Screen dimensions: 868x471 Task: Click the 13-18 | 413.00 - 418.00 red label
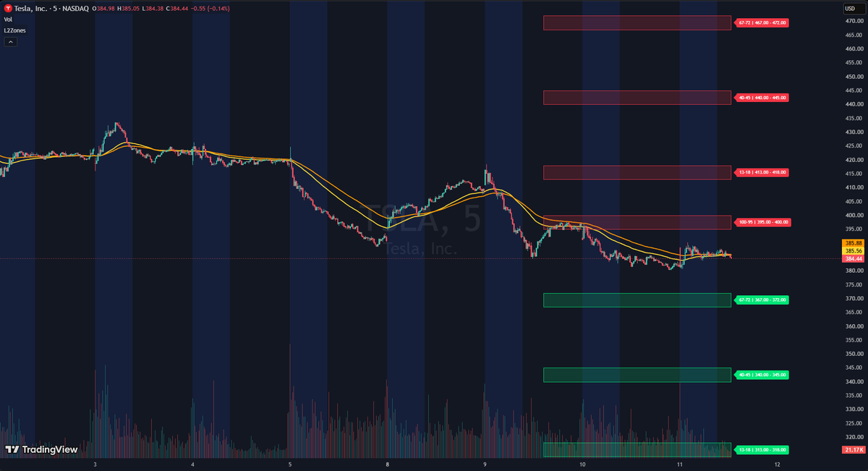pyautogui.click(x=762, y=173)
